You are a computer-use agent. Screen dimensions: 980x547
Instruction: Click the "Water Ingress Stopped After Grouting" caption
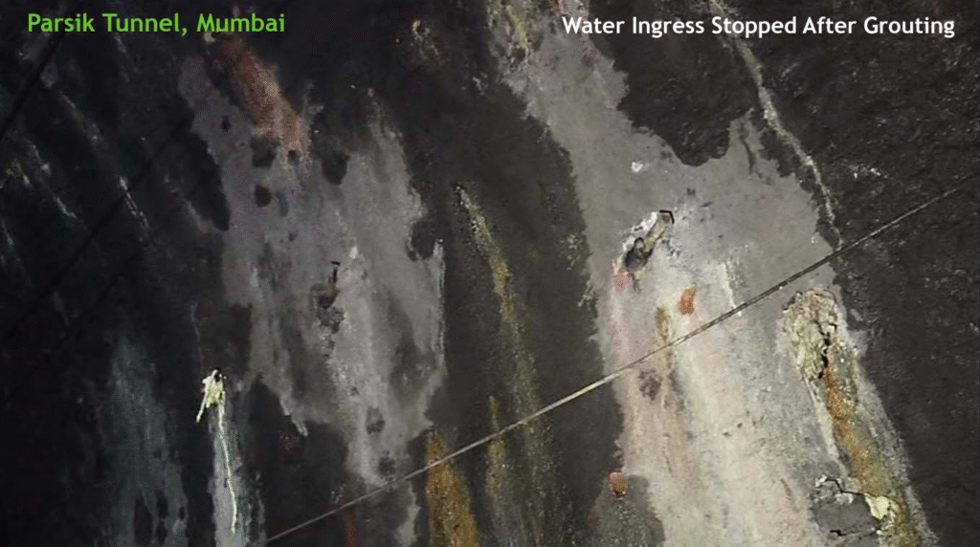coord(758,26)
